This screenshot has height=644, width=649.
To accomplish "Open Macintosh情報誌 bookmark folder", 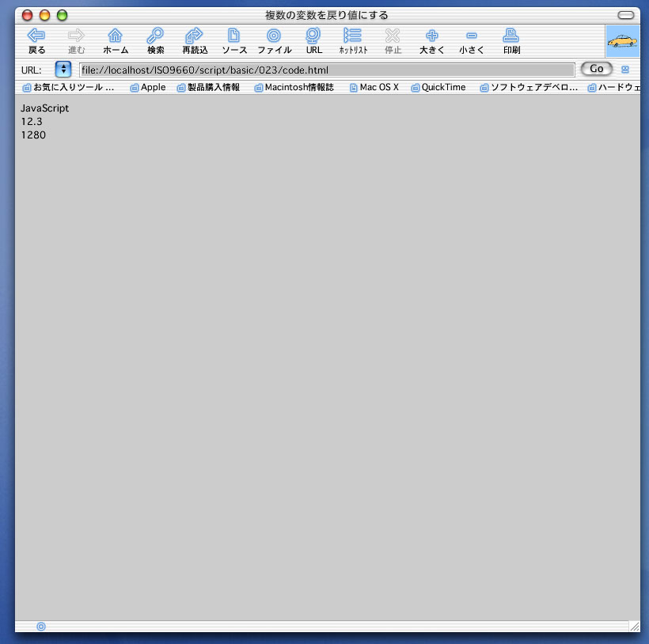I will click(294, 87).
